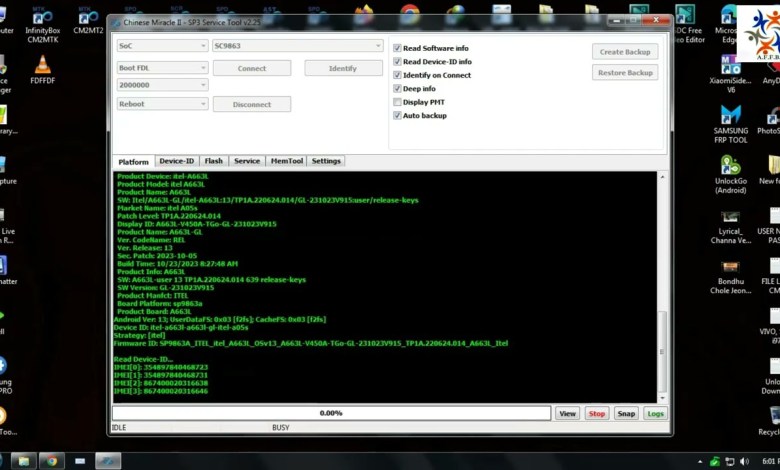Image resolution: width=780 pixels, height=470 pixels.
Task: Toggle the Auto backup checkbox
Action: [398, 116]
